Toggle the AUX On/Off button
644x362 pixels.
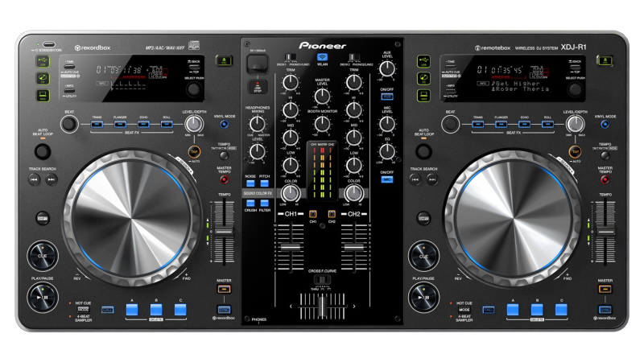[387, 97]
